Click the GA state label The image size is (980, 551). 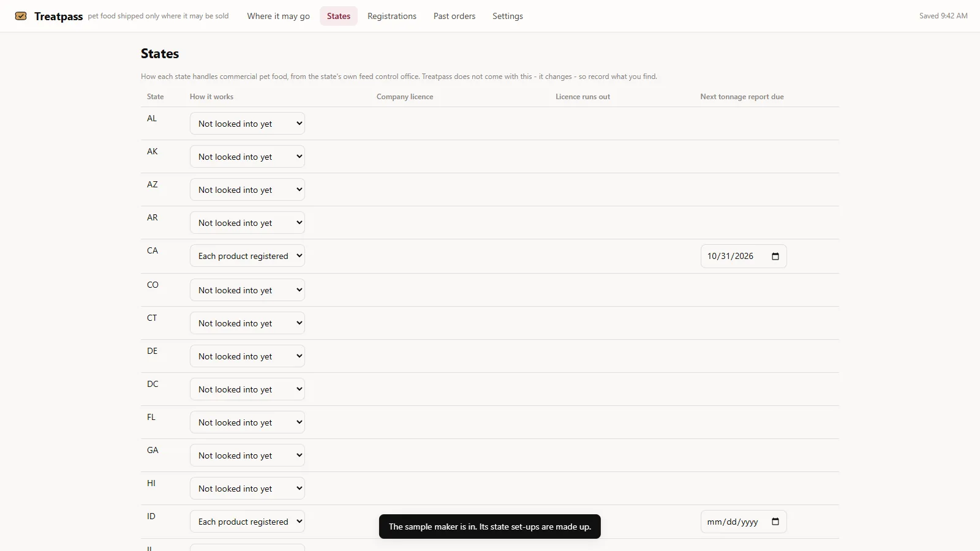click(x=153, y=450)
